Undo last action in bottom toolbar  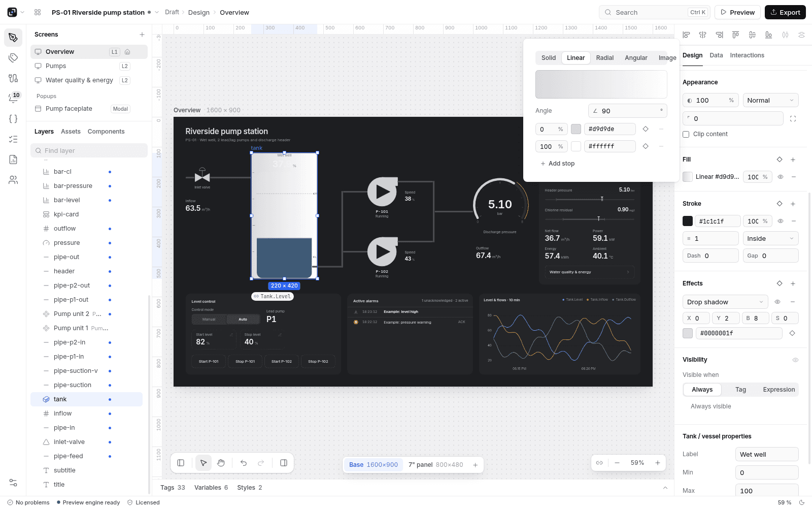[x=244, y=463]
